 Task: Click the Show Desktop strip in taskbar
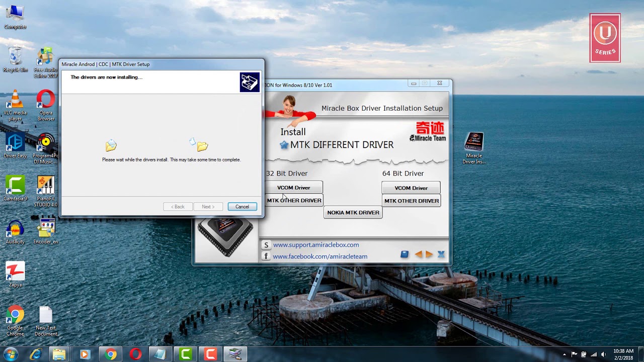tap(640, 354)
